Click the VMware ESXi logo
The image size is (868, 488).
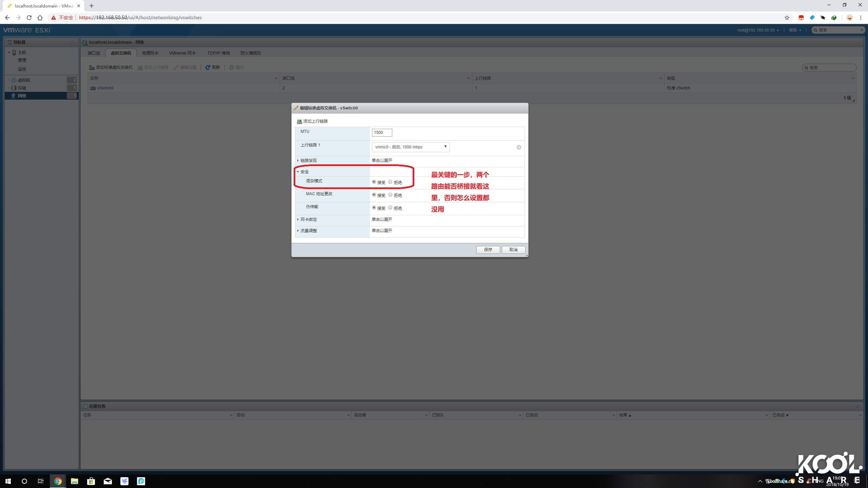point(27,30)
